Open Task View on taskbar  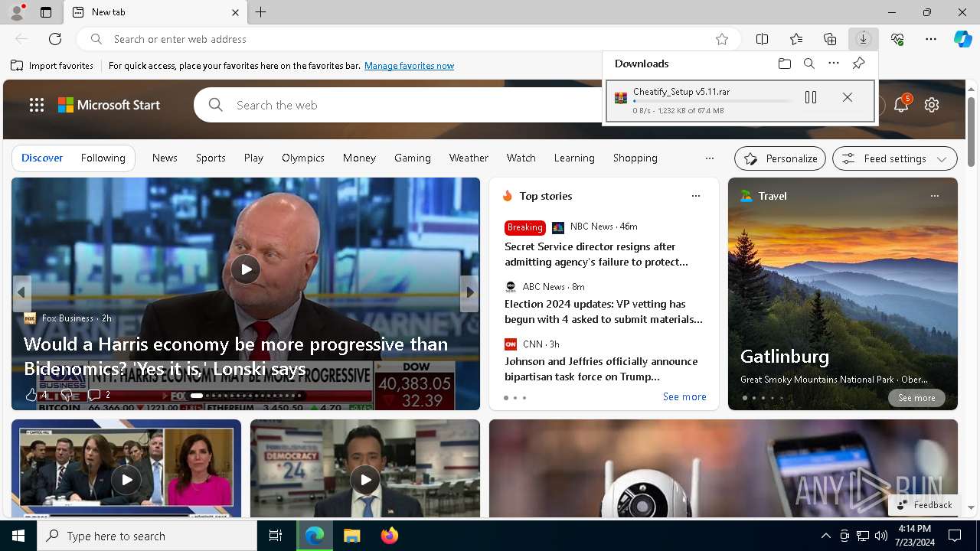tap(276, 536)
